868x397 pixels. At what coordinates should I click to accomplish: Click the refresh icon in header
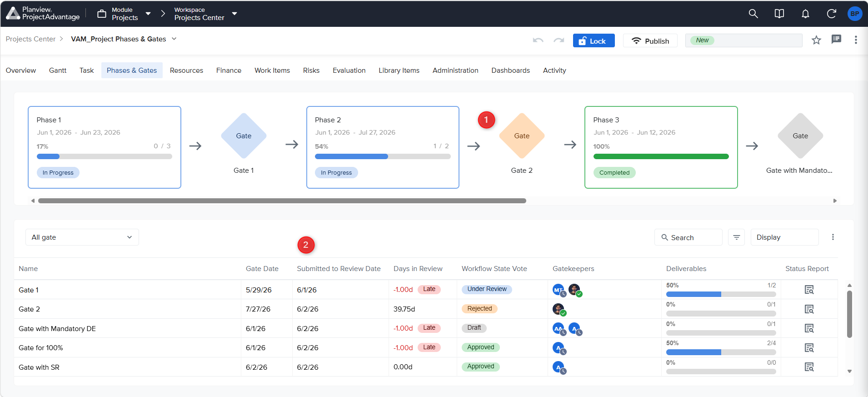click(831, 14)
